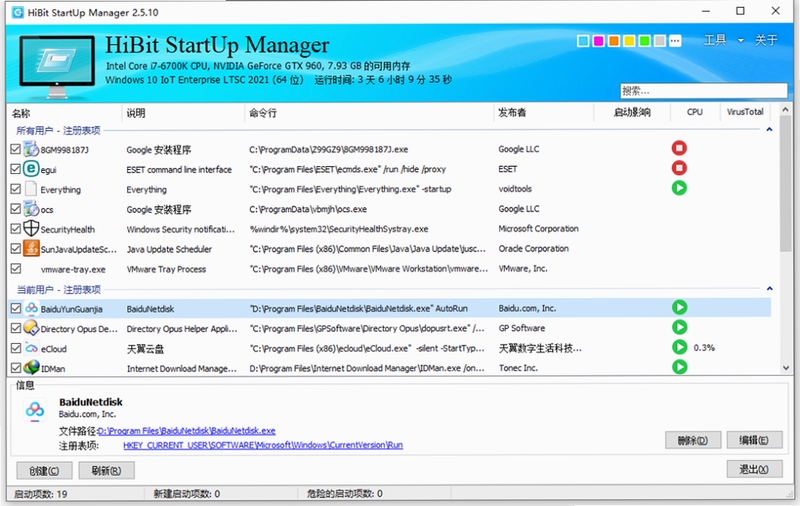Screen dimensions: 800x506
Task: Click the IDMan globe icon
Action: [32, 367]
